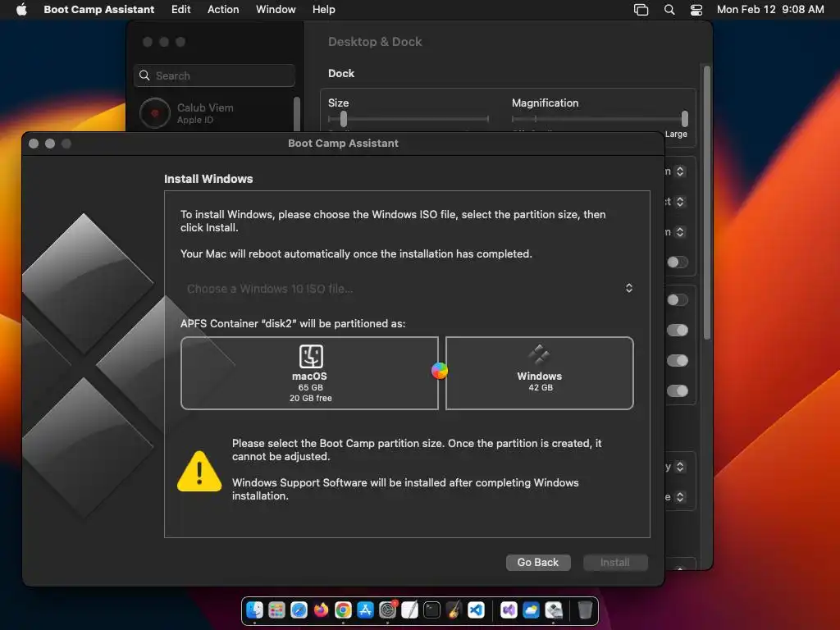The image size is (840, 630).
Task: Launch GarageBand from the Dock
Action: tap(454, 609)
